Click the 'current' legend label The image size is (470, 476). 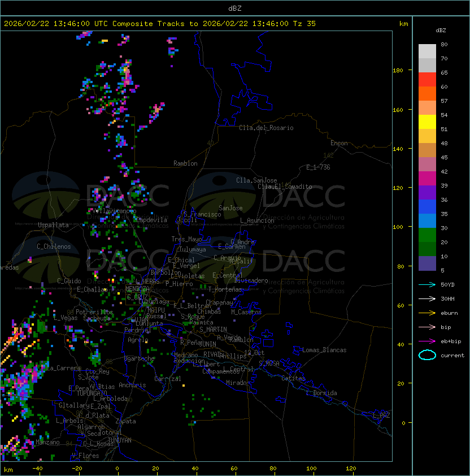pyautogui.click(x=452, y=355)
